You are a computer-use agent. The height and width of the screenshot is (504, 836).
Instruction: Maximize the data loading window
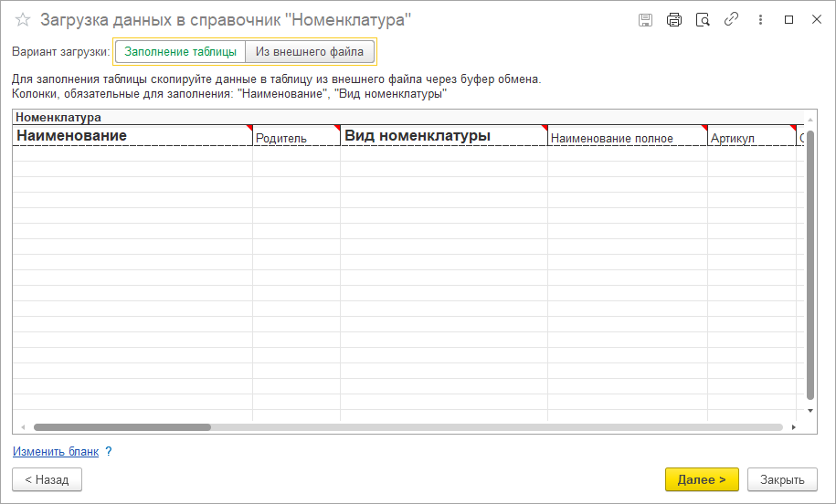789,19
